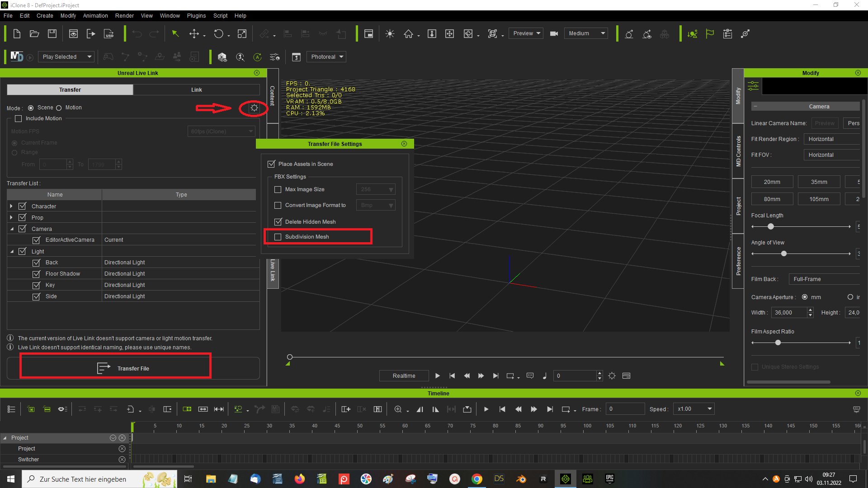Open the Play Selected dropdown

coord(66,57)
